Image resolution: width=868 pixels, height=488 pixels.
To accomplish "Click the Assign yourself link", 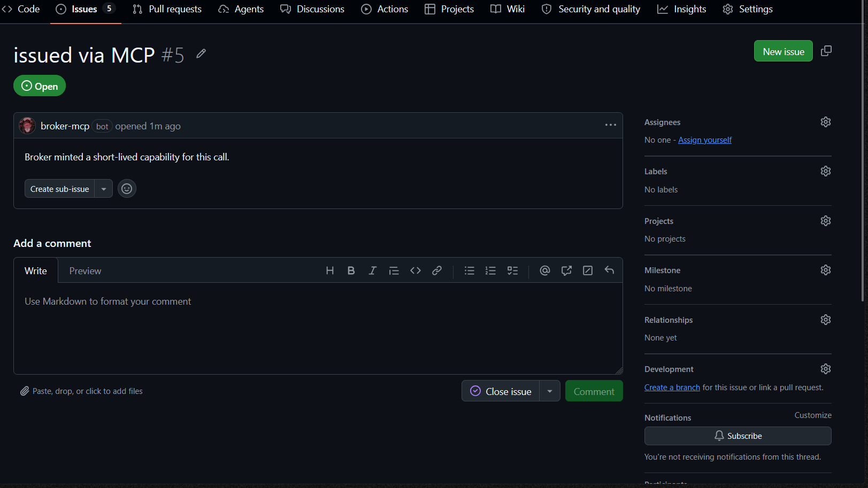I will [x=705, y=140].
